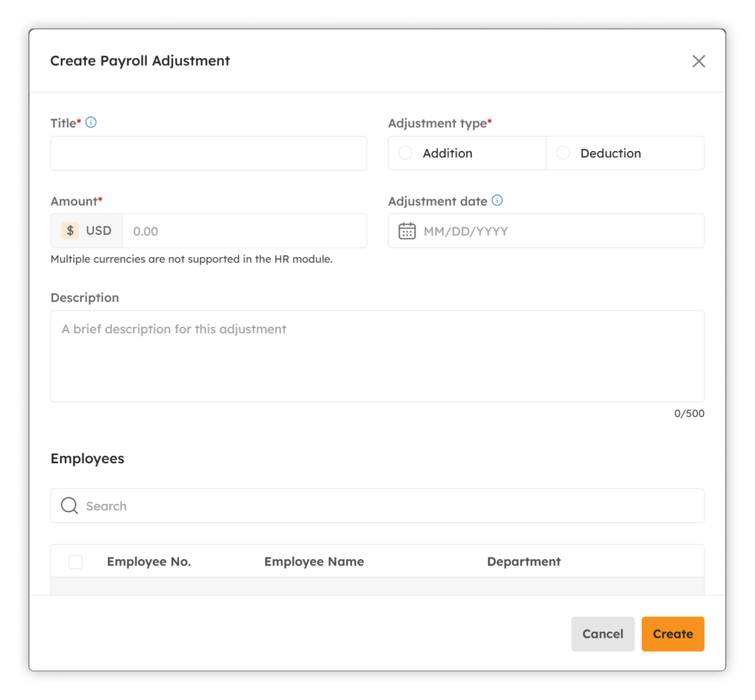
Task: Click the orange Create button
Action: point(673,634)
